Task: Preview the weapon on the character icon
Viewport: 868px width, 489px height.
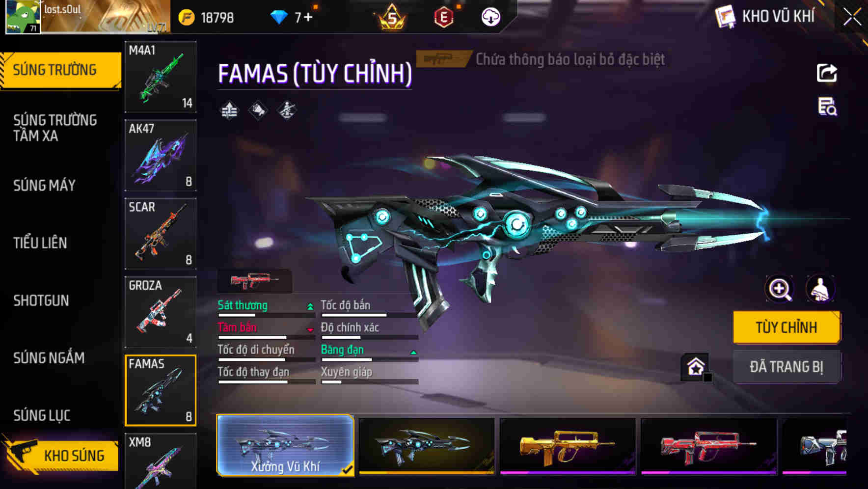Action: point(820,289)
